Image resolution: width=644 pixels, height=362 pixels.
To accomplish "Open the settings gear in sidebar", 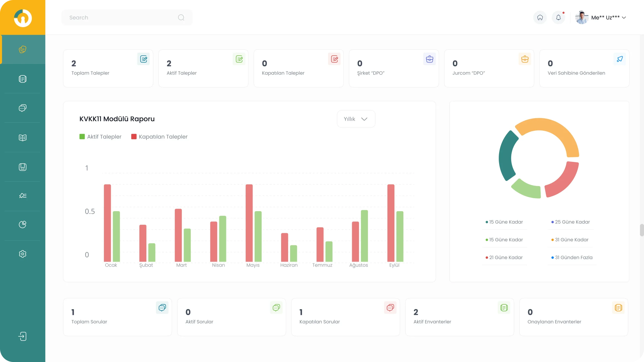I will click(x=23, y=254).
